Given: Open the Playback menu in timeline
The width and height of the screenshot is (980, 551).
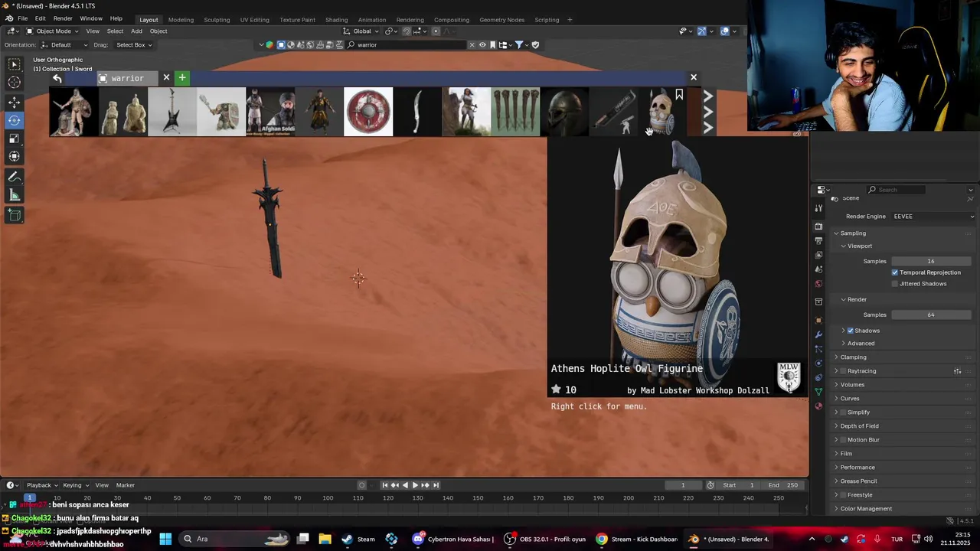Looking at the screenshot, I should pyautogui.click(x=41, y=485).
